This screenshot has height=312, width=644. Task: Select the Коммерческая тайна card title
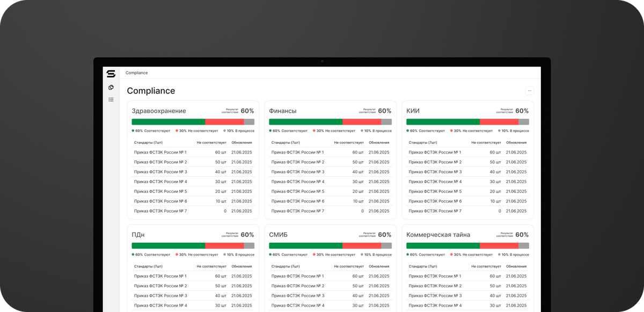pyautogui.click(x=438, y=235)
